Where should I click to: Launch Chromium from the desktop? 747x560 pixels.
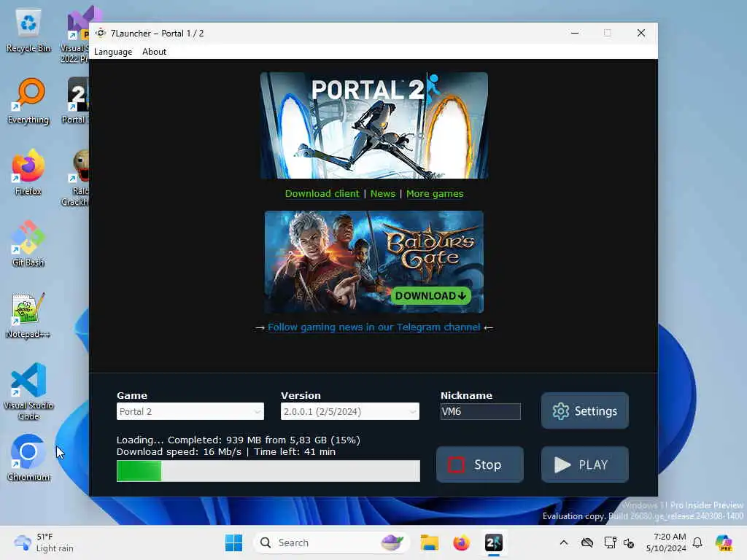[28, 458]
